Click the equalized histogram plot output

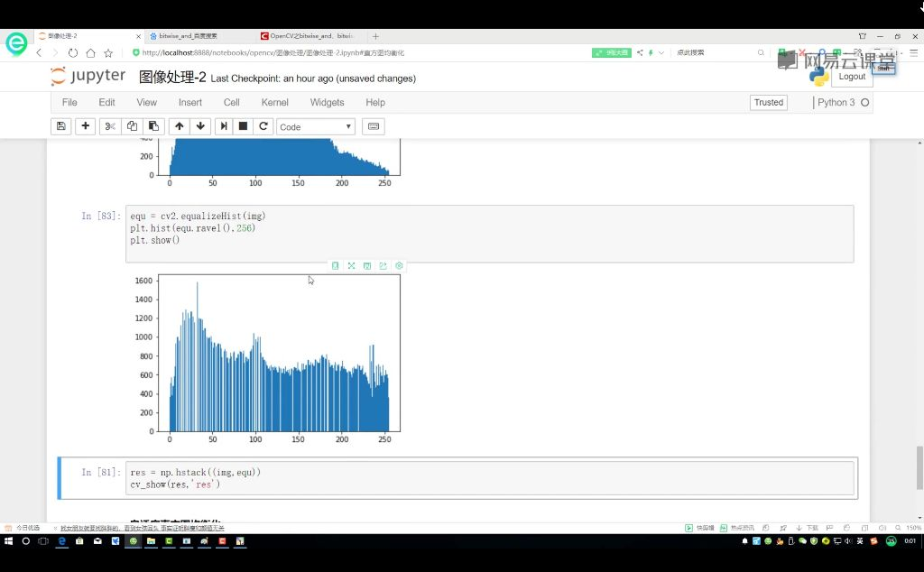(268, 357)
